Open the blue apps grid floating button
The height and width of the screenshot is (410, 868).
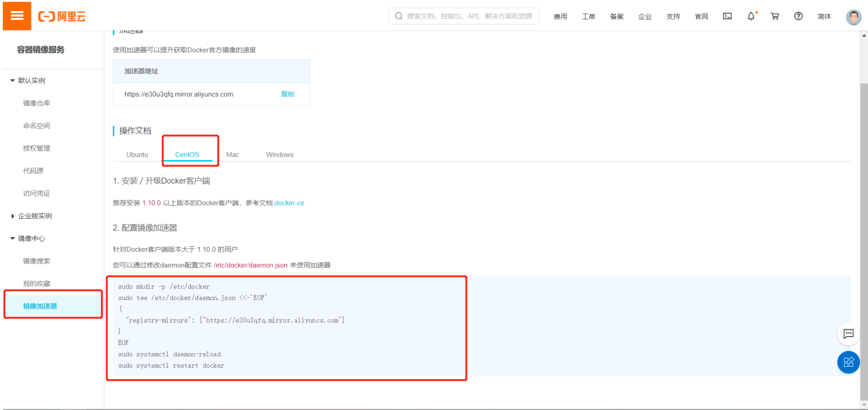pos(849,362)
